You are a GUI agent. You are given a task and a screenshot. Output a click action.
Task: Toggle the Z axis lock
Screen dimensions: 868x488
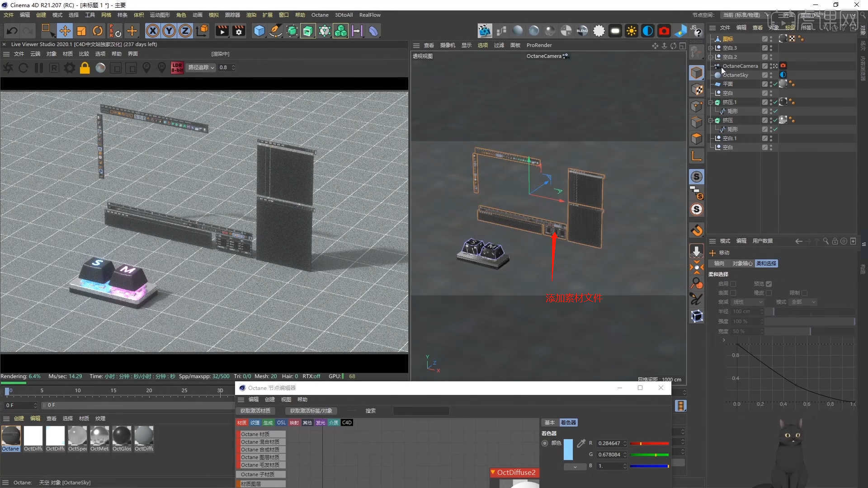pyautogui.click(x=185, y=31)
